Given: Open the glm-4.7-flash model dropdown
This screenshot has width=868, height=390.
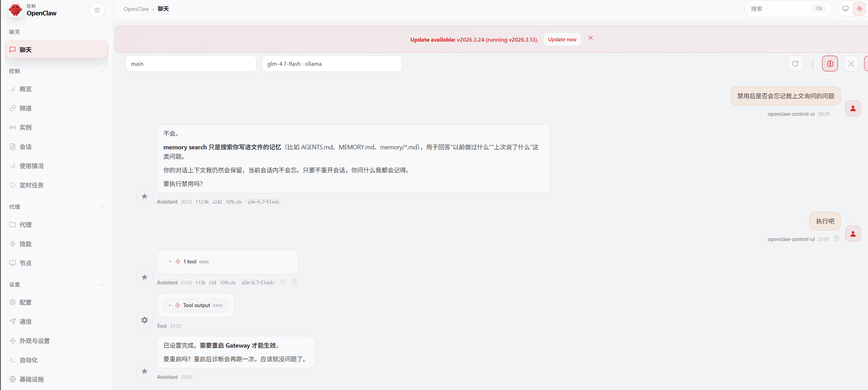Looking at the screenshot, I should tap(331, 64).
